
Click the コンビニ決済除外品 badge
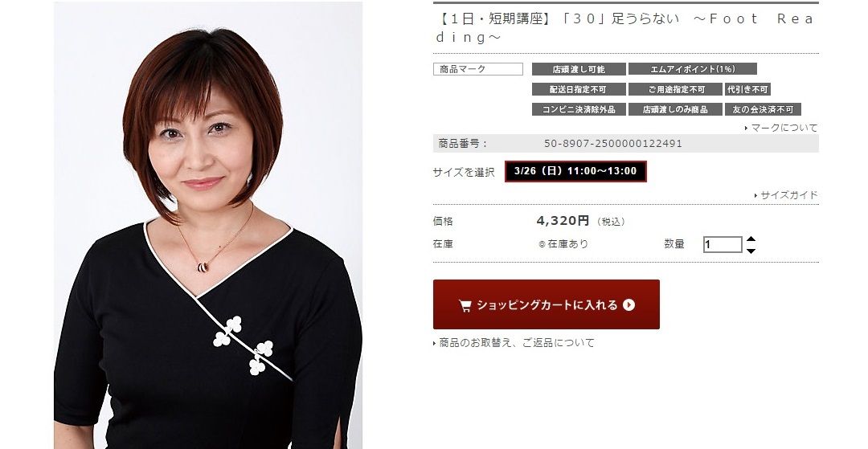tap(579, 109)
